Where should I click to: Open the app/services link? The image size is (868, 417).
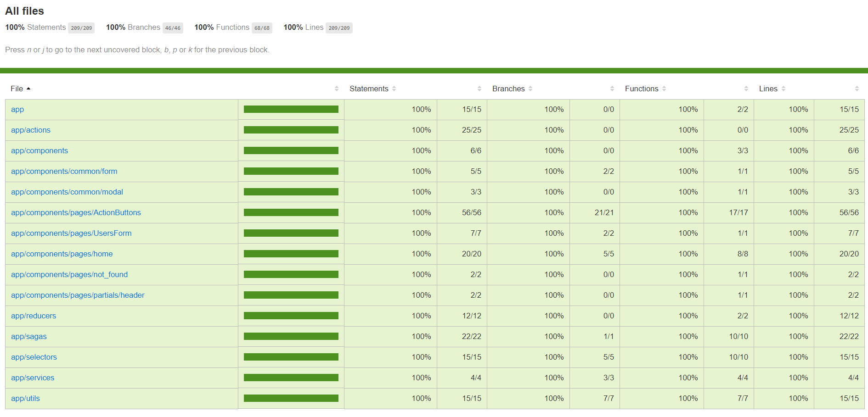tap(33, 378)
